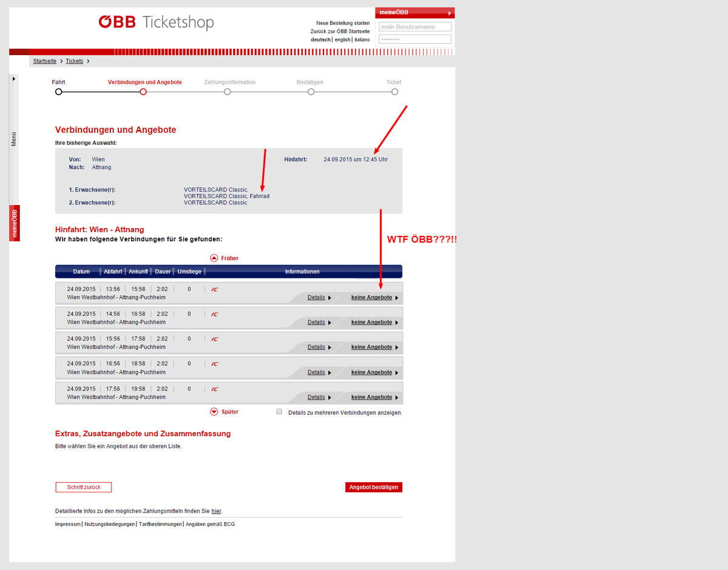Open the vertical Menü side tab

14,138
